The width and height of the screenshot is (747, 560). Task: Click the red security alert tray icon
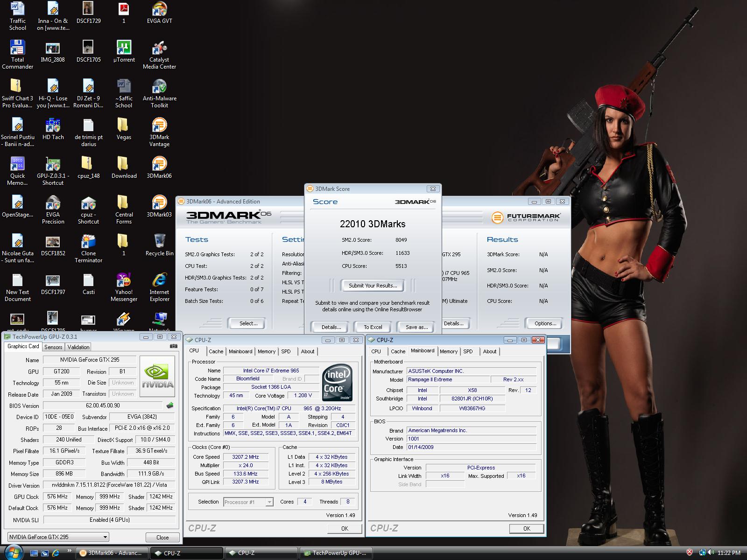coord(689,553)
